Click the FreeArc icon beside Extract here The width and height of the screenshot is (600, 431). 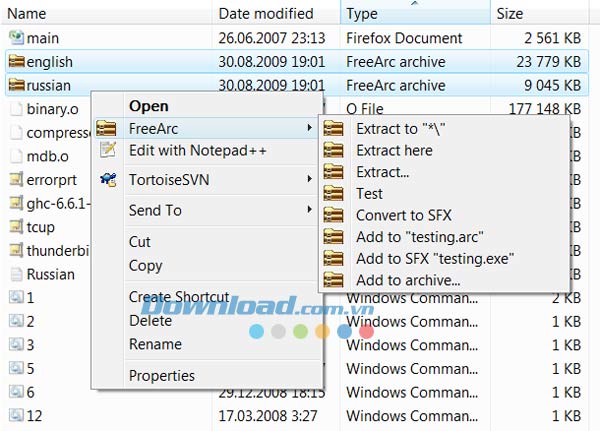click(335, 151)
